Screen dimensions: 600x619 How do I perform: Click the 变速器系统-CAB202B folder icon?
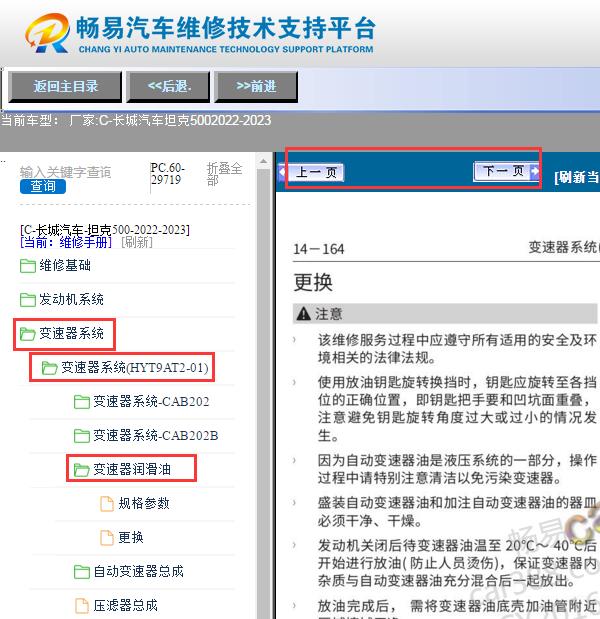coord(82,436)
